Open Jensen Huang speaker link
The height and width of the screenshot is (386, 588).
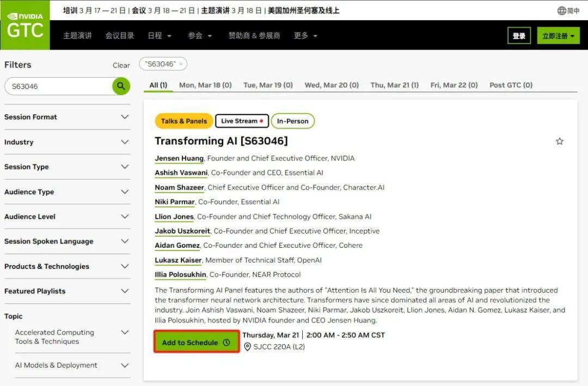179,158
